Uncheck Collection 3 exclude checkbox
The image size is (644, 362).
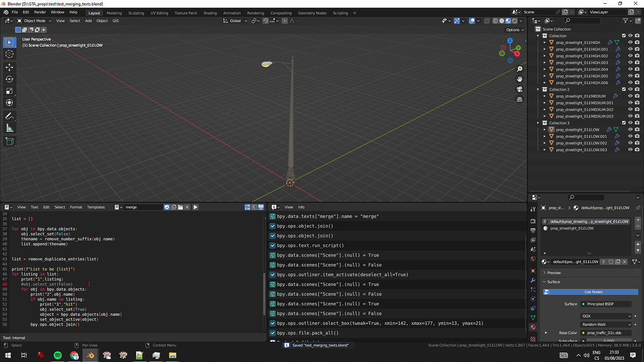coord(623,123)
